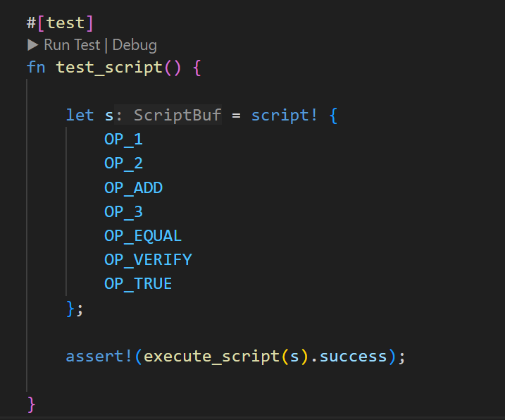Click the OP_VERIFY opcode

coord(148,260)
